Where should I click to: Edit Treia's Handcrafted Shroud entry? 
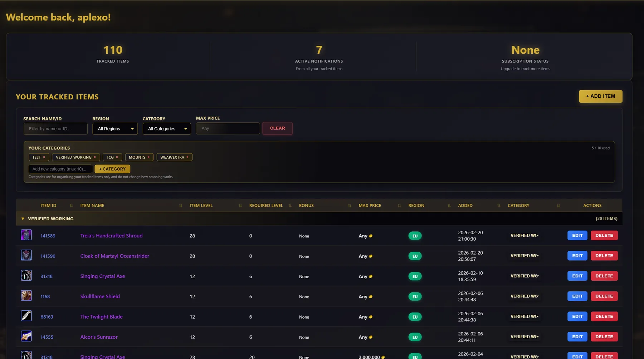tap(577, 236)
